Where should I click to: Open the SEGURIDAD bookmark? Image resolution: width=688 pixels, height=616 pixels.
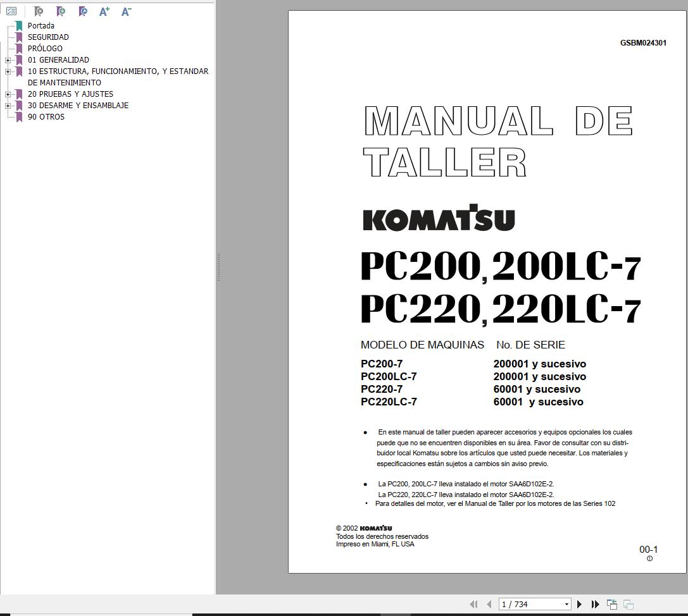point(48,37)
